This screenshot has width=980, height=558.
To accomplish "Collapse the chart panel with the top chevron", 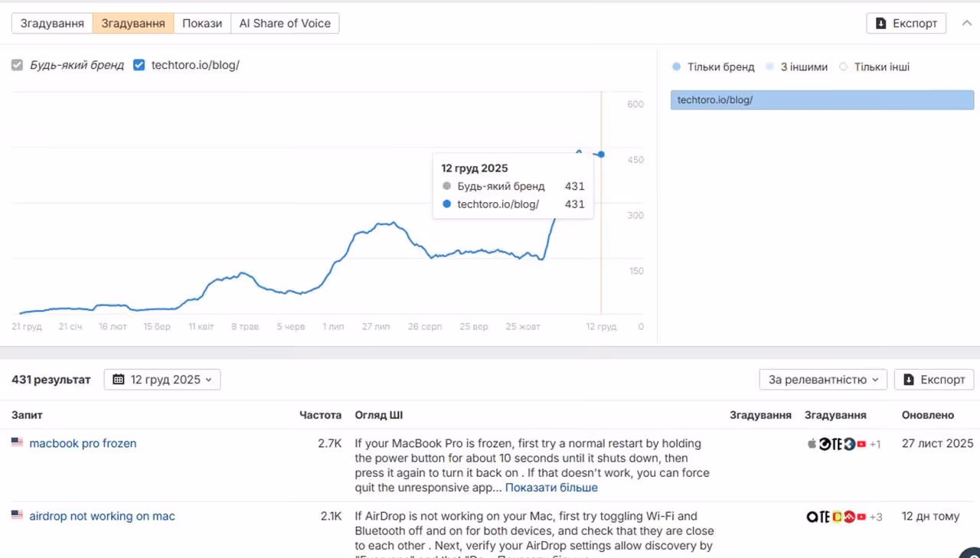I will 966,23.
